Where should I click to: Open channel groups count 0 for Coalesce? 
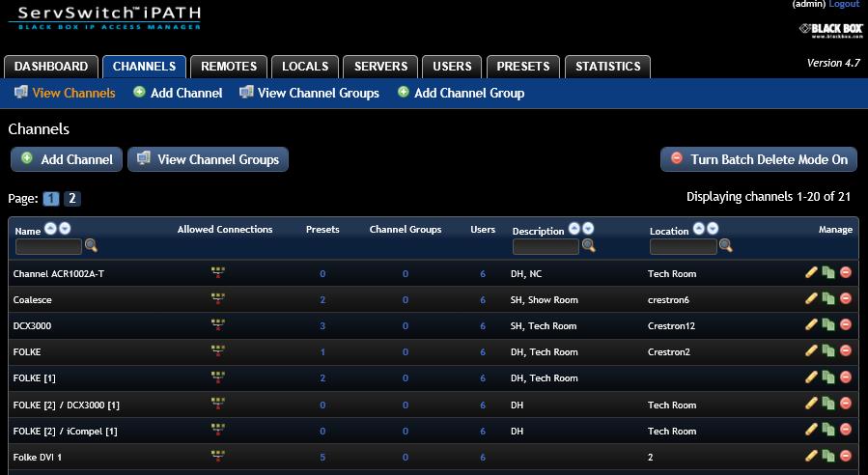click(406, 300)
